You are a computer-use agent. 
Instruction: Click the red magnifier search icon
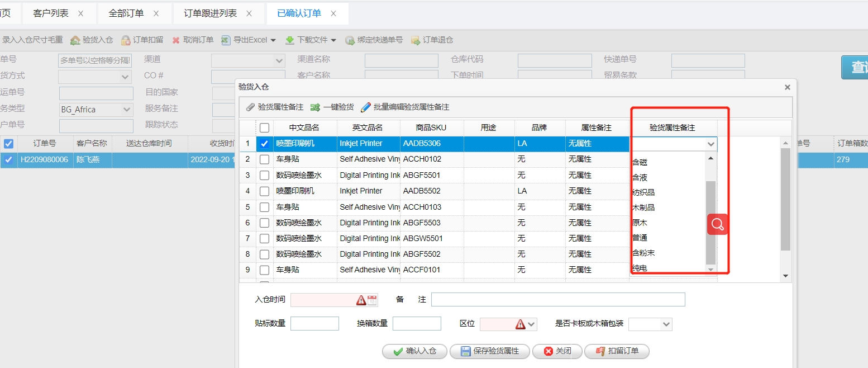pos(718,224)
